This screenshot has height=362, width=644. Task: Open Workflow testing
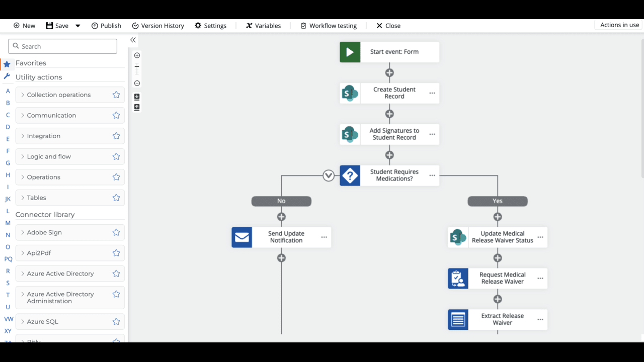click(329, 26)
